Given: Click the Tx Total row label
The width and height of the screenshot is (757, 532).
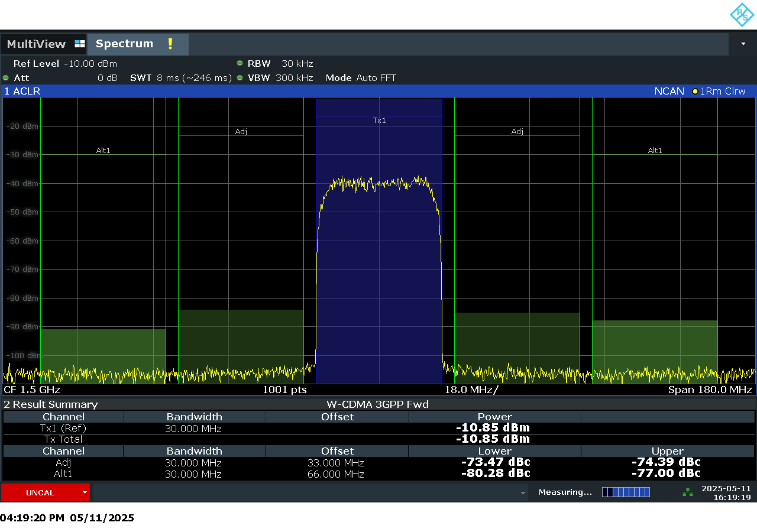Looking at the screenshot, I should click(x=63, y=439).
